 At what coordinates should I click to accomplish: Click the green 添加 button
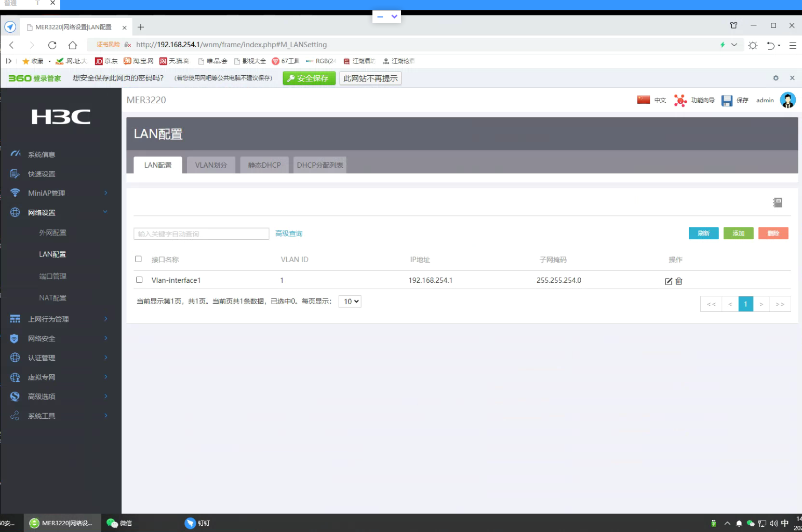738,234
